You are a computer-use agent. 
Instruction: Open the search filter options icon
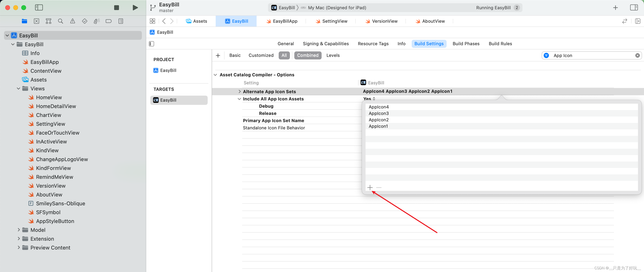[546, 55]
